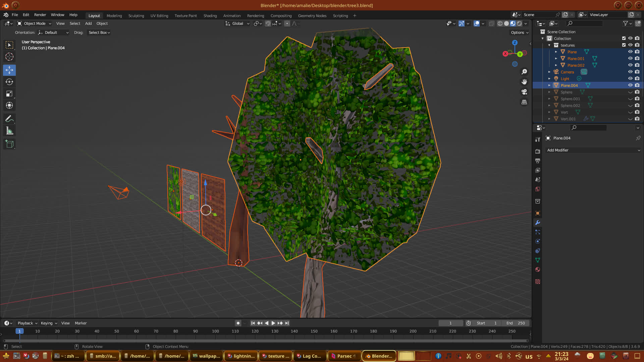Screen dimensions: 644x362
Task: Hide Plane.004 with its eye icon
Action: tap(630, 85)
